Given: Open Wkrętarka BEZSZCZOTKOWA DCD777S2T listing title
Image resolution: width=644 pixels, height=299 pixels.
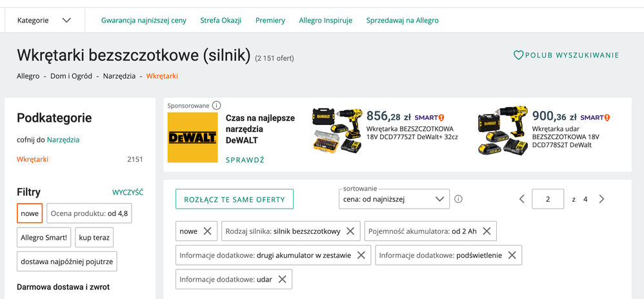Looking at the screenshot, I should coord(412,133).
